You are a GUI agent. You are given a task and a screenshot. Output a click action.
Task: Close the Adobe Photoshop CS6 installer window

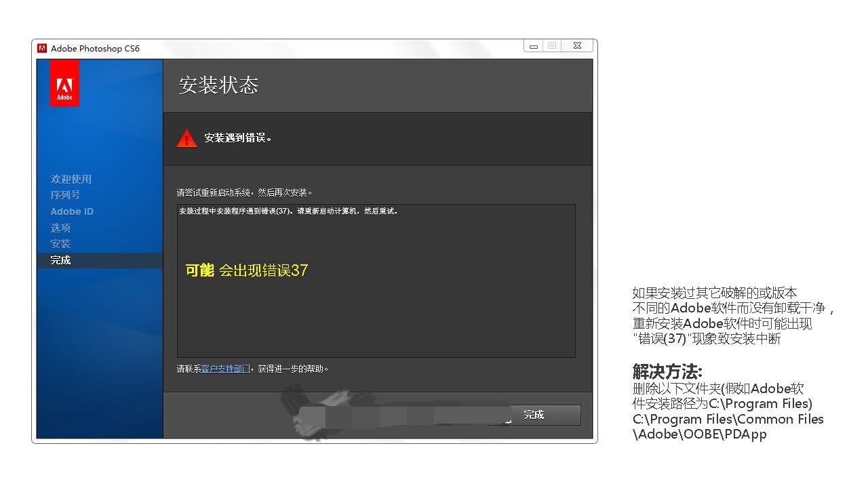pyautogui.click(x=577, y=46)
